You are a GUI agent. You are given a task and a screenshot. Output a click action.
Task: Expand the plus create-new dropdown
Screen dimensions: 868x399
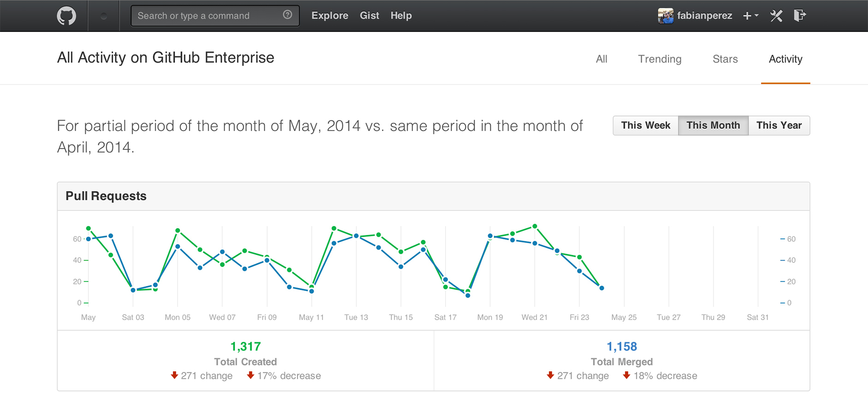tap(750, 16)
